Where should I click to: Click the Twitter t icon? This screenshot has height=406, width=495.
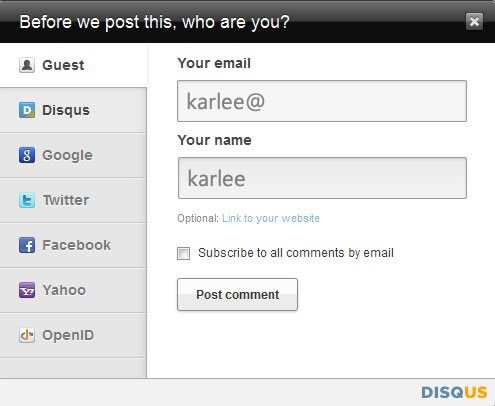tap(27, 200)
